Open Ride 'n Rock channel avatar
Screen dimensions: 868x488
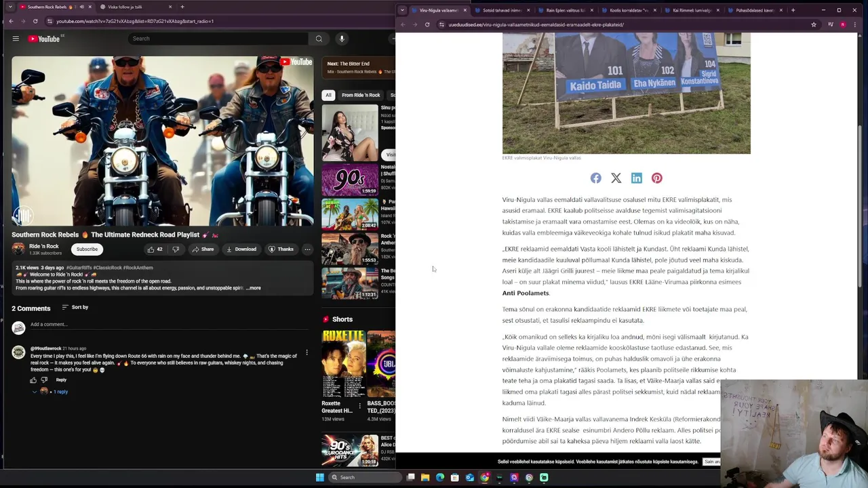(18, 249)
